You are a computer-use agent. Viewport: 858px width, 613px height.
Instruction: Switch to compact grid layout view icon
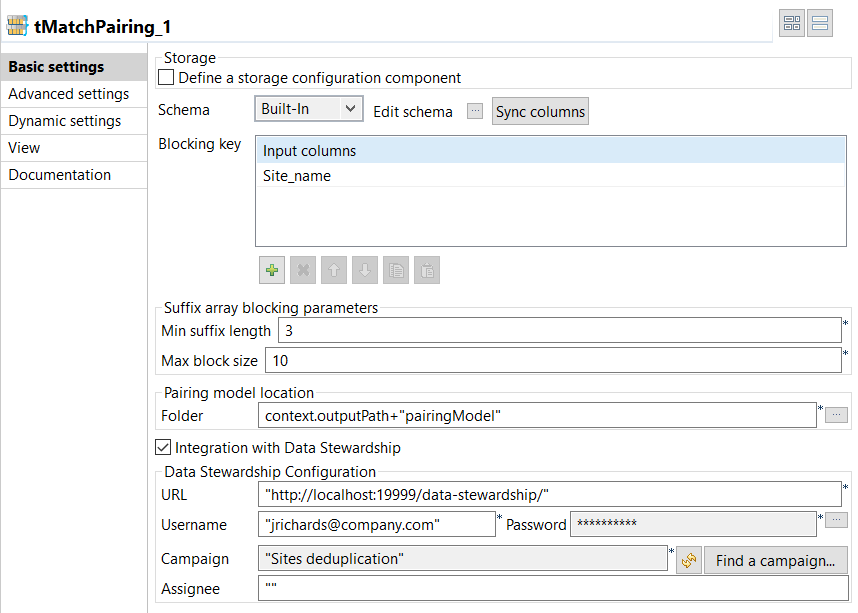point(792,24)
